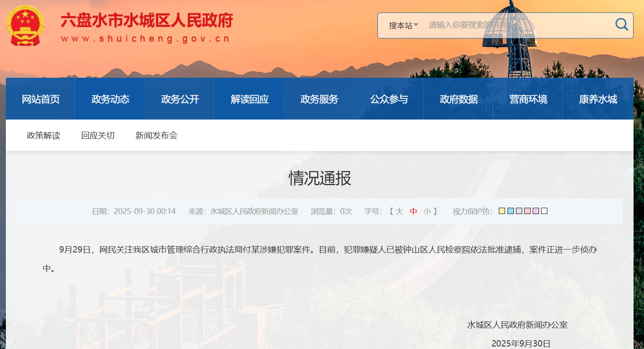This screenshot has height=349, width=644.
Task: Select the 中 medium font size option
Action: 413,211
